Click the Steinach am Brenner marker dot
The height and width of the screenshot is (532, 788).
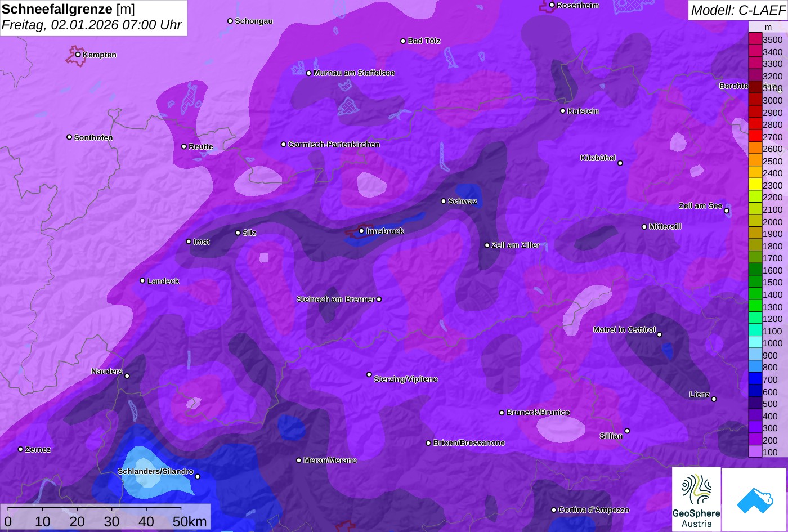379,299
